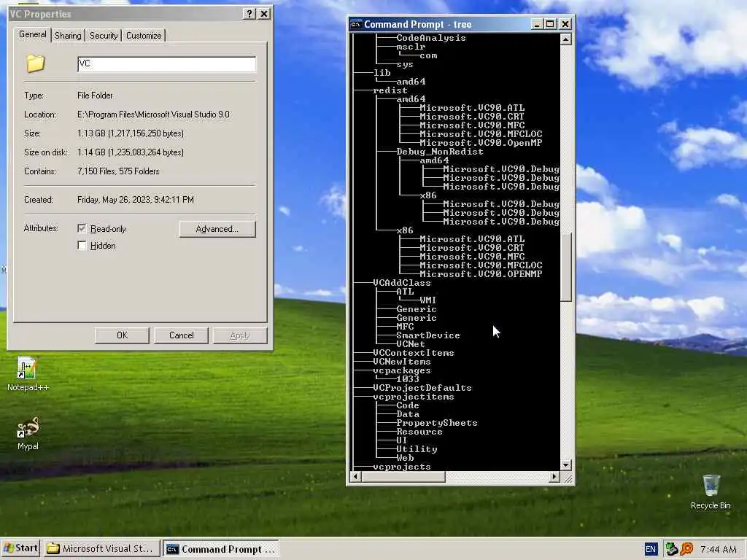Click the vertical scrollbar thumb in Command Prompt
Image resolution: width=747 pixels, height=560 pixels.
point(565,267)
